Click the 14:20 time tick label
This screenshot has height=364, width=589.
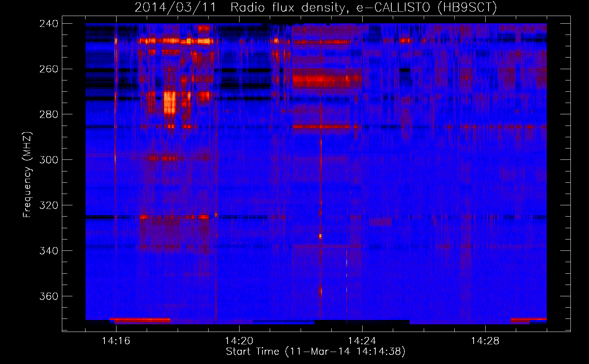pos(239,341)
